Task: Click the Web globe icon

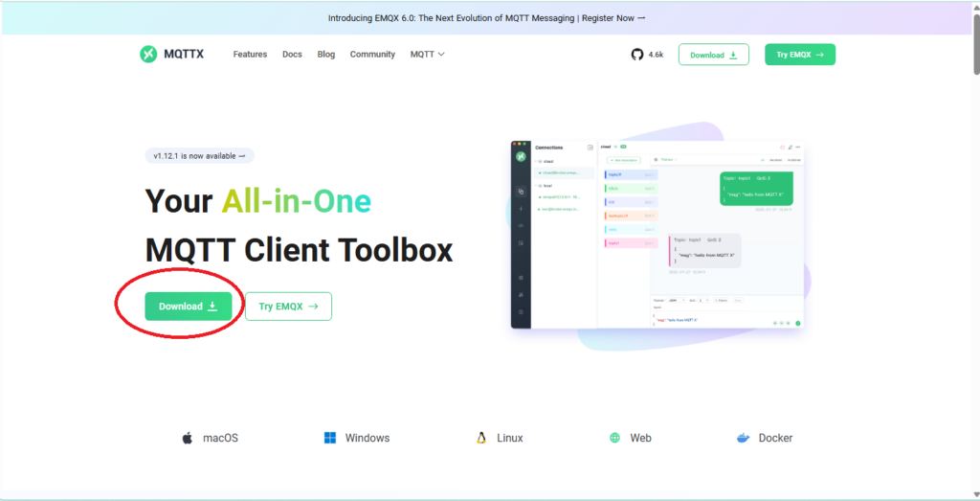Action: click(615, 438)
